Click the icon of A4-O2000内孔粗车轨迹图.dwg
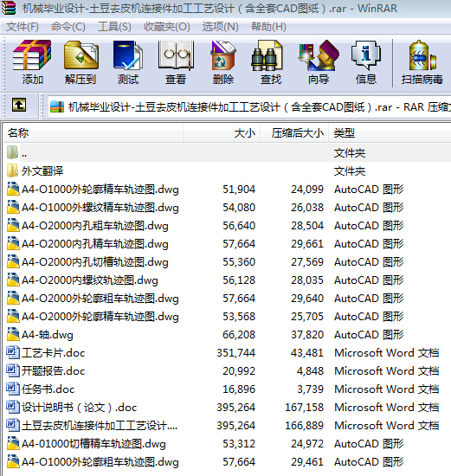The image size is (451, 476). tap(13, 225)
